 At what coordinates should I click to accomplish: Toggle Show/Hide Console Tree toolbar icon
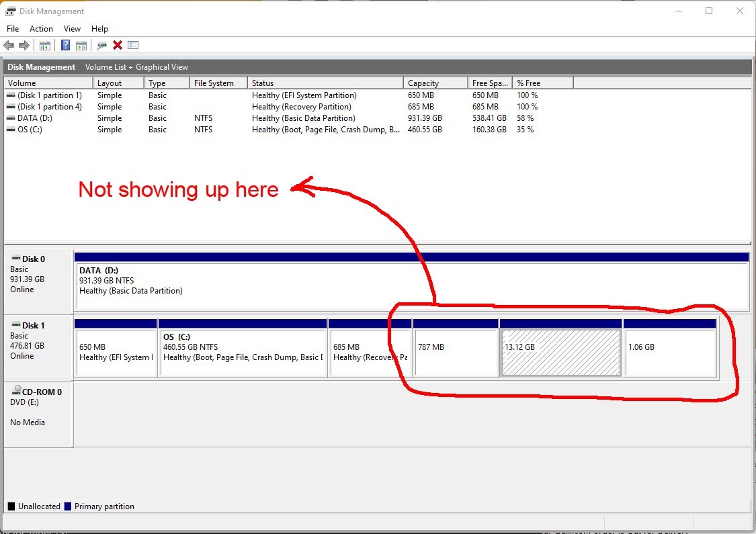(45, 45)
